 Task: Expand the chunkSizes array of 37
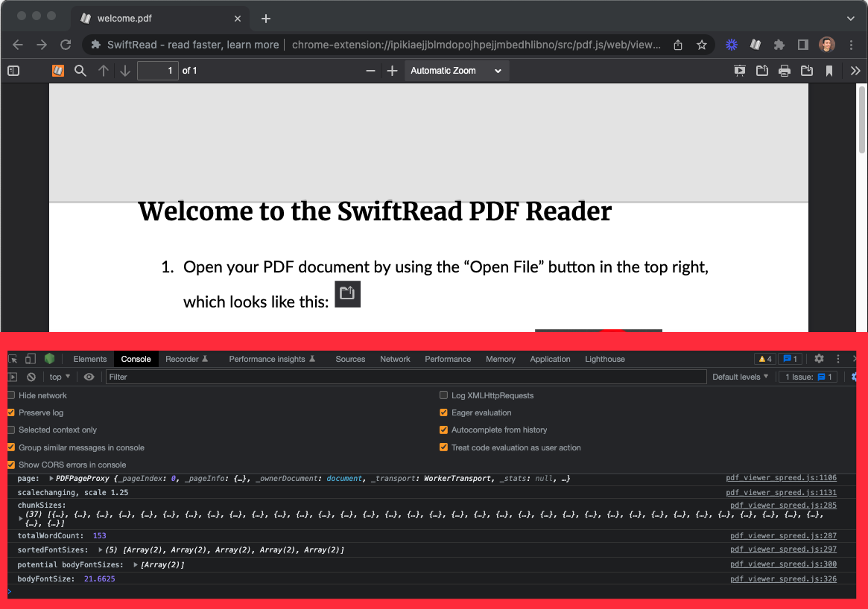(20, 518)
